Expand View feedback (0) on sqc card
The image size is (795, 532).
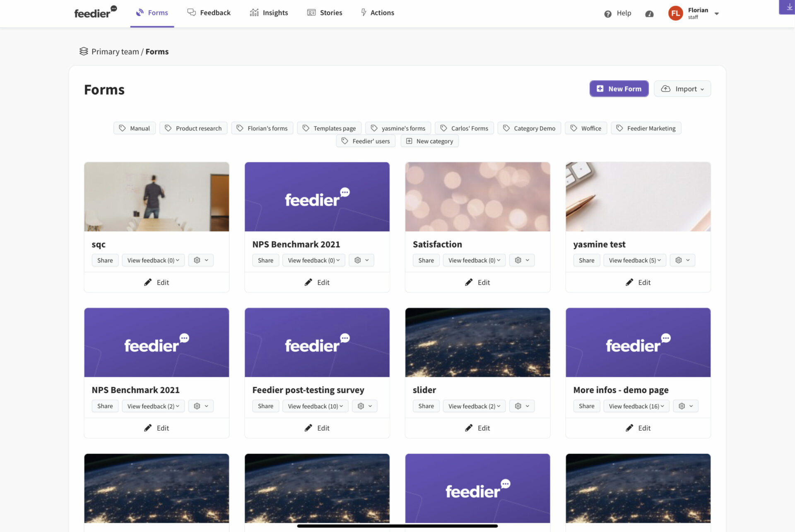tap(153, 260)
